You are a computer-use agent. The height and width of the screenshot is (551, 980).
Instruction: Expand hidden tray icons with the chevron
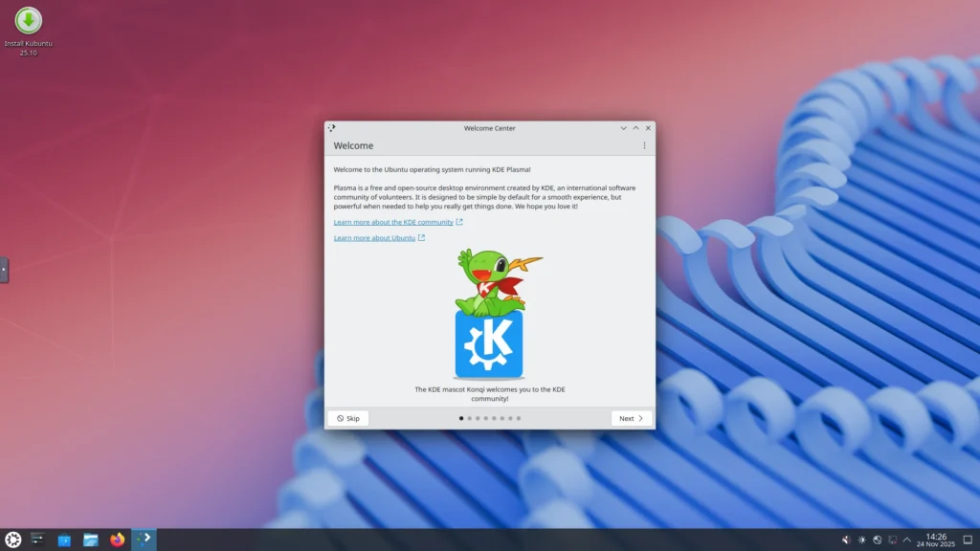(906, 540)
